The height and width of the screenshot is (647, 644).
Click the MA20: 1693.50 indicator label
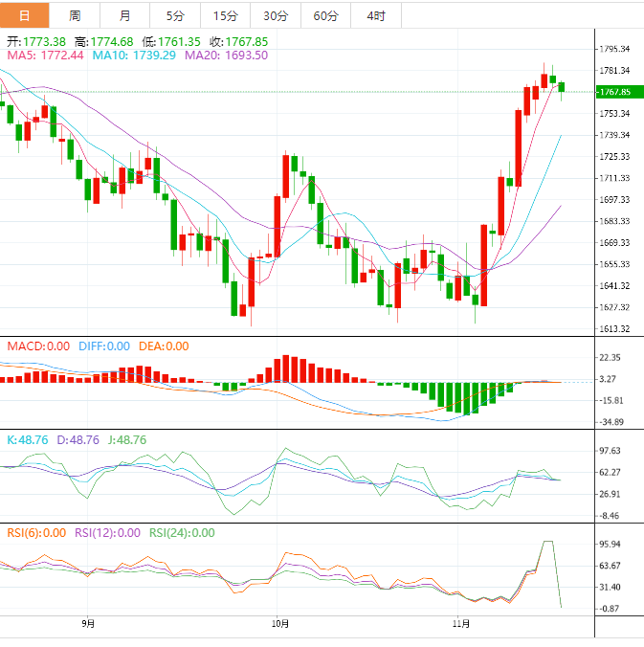coord(226,56)
